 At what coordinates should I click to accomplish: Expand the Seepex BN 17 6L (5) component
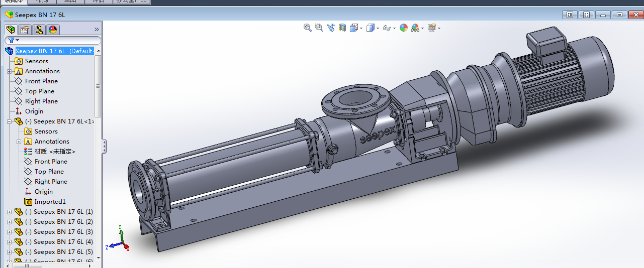tap(9, 252)
